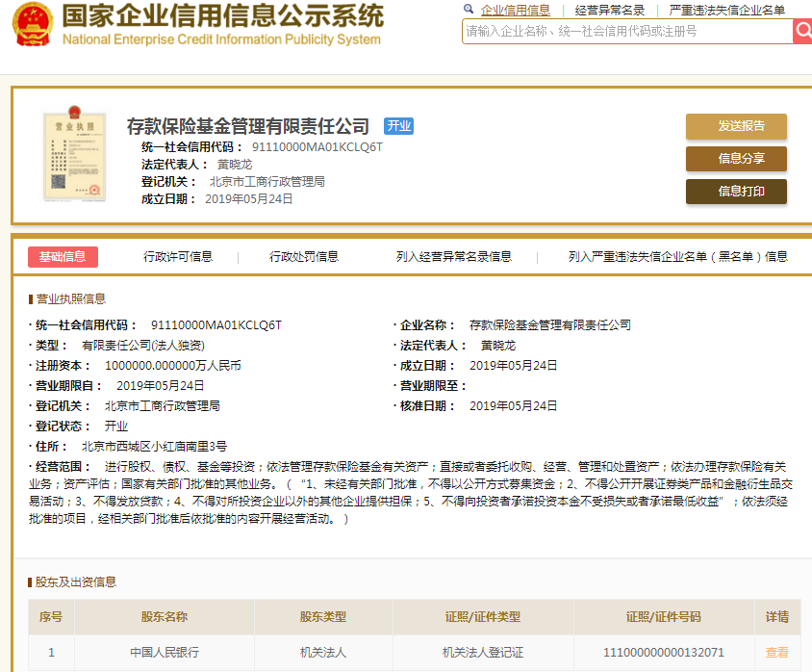Switch to the 基础信息 tab

(x=63, y=257)
